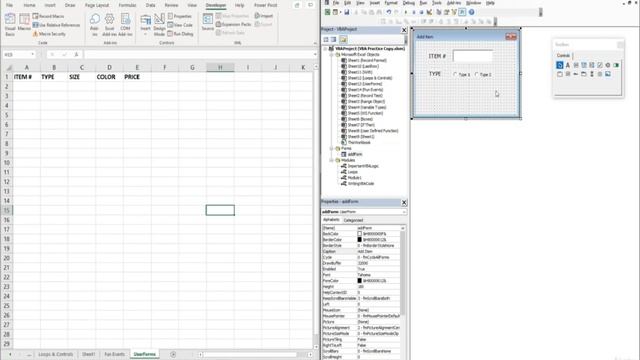Open the addForm object dropdown in Properties

point(404,212)
